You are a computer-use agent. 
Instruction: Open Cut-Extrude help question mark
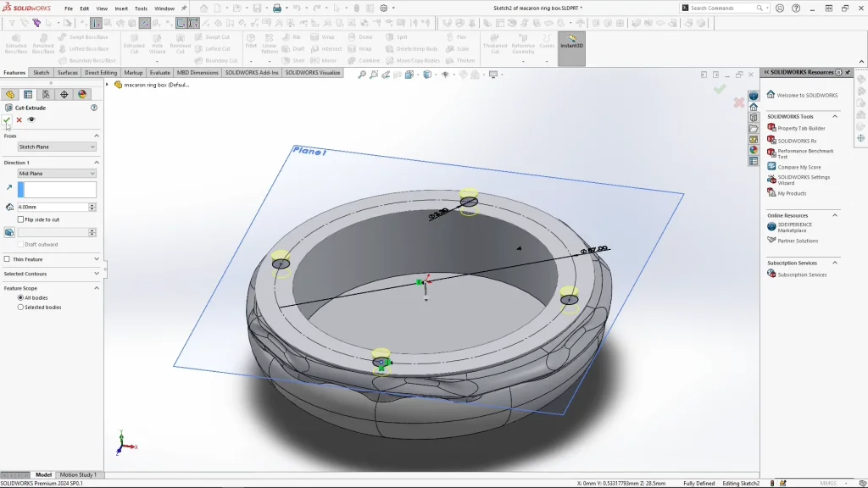[94, 108]
